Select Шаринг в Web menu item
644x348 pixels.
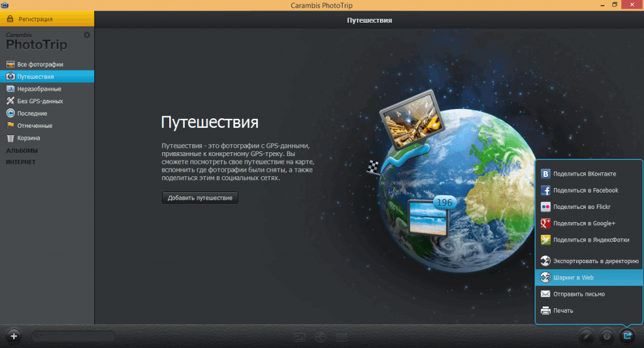(x=574, y=278)
